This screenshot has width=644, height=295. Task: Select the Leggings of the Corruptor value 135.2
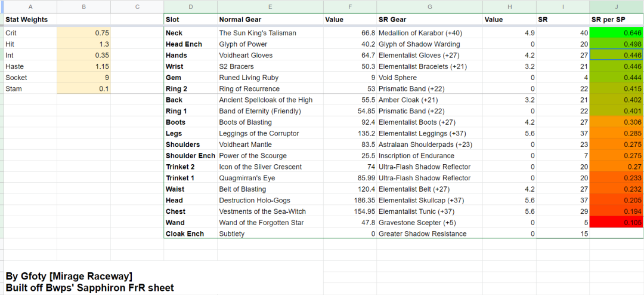point(349,134)
